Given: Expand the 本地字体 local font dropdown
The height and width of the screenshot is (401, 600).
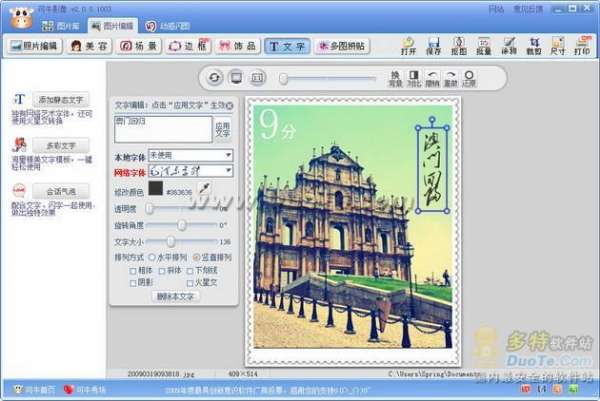Looking at the screenshot, I should 228,155.
